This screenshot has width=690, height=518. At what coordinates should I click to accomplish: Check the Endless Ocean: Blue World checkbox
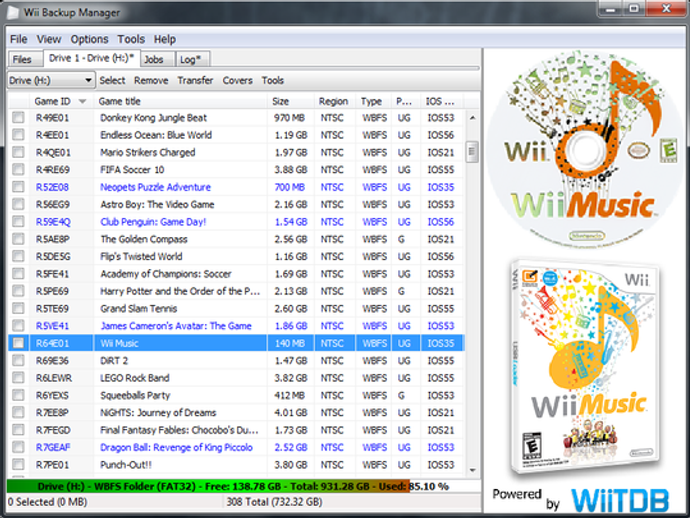(18, 135)
